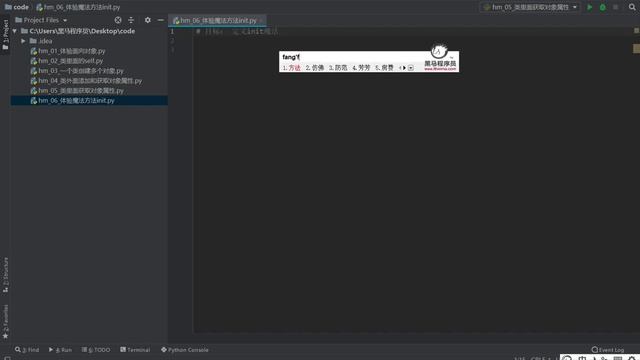Click line 1 comment in the editor
The height and width of the screenshot is (360, 640).
tap(237, 31)
